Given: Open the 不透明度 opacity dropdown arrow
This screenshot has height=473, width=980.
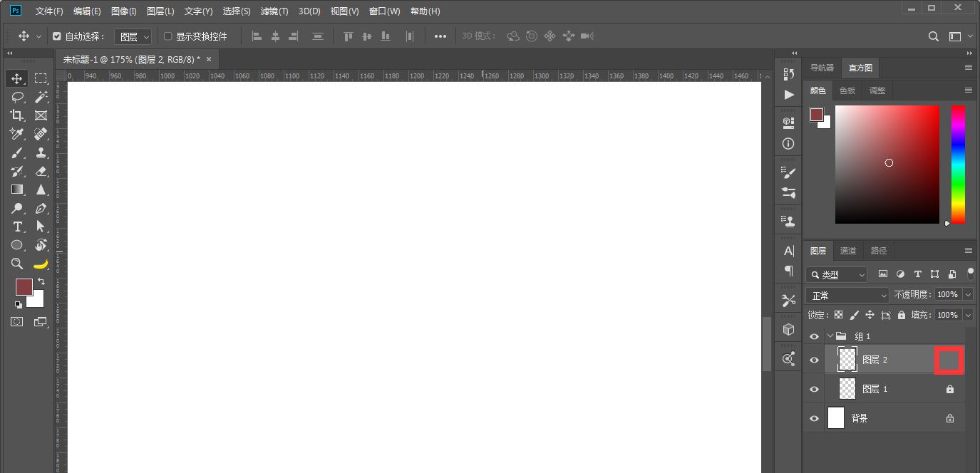Looking at the screenshot, I should coord(968,294).
